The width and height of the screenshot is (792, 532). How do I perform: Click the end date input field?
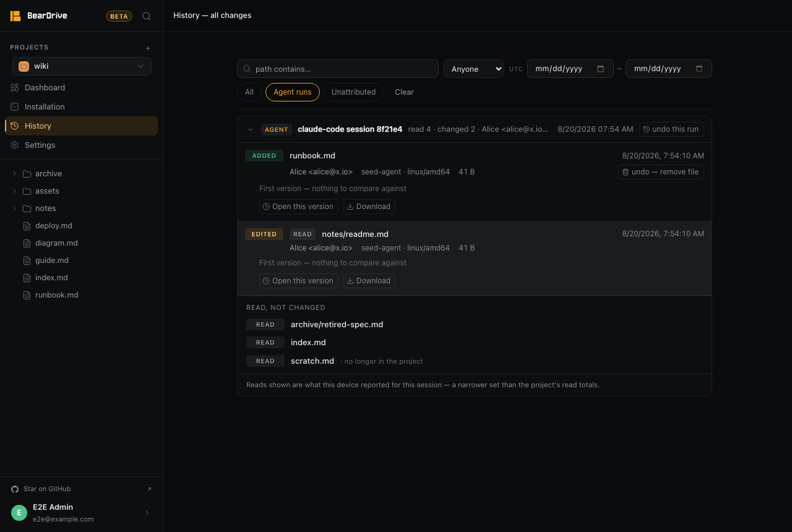pyautogui.click(x=669, y=69)
